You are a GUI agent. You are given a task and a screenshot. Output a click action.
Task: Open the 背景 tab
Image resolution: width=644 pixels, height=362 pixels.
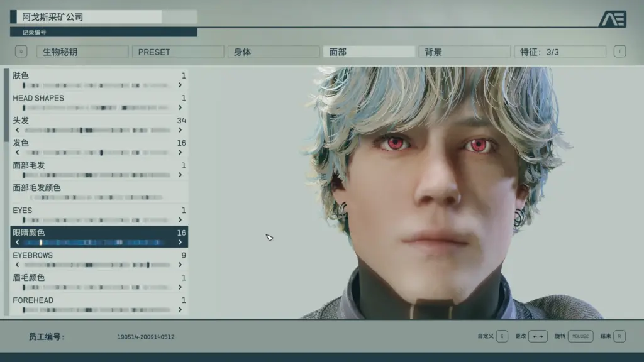[465, 52]
